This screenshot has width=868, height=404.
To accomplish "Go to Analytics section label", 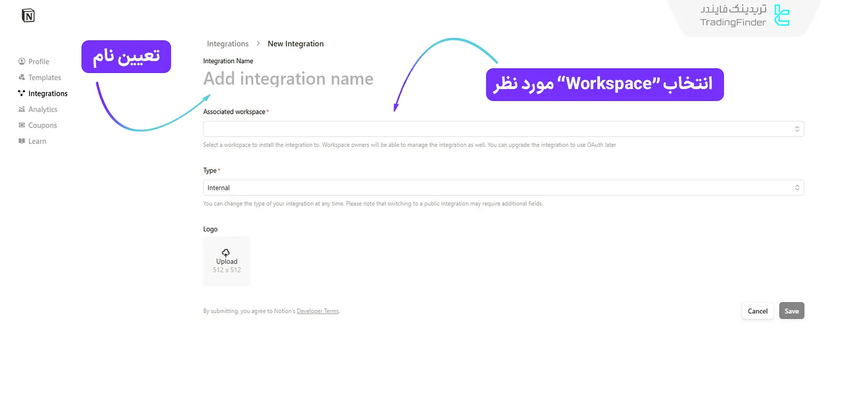I will [43, 110].
